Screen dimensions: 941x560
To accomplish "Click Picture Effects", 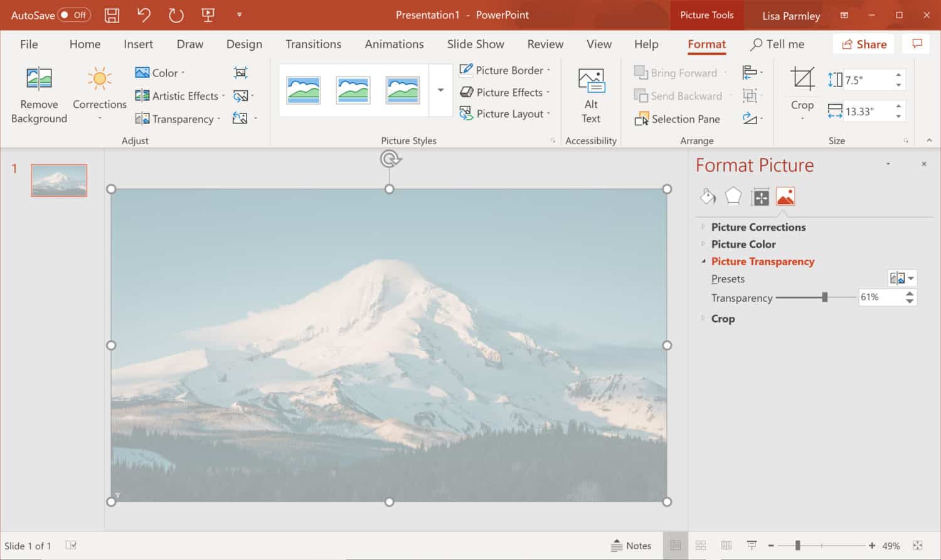I will pos(504,92).
